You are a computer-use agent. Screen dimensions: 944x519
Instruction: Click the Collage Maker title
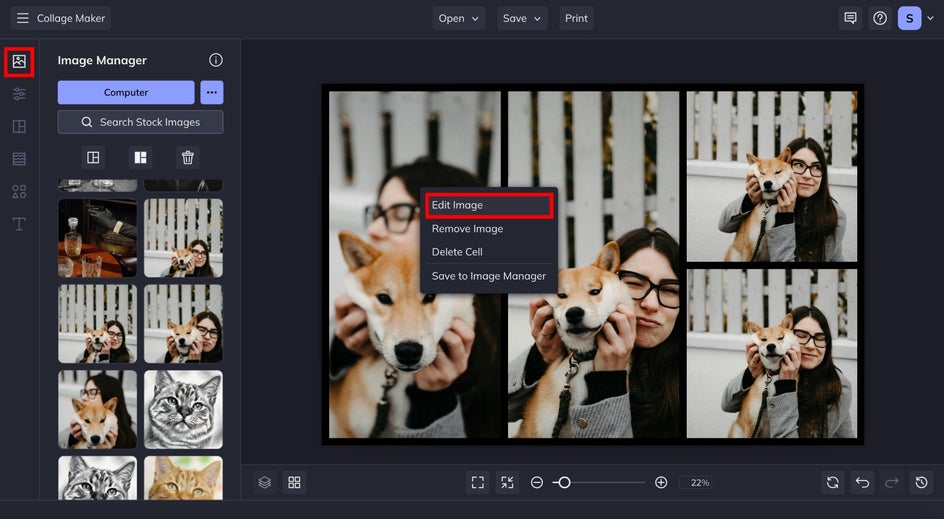pyautogui.click(x=71, y=18)
